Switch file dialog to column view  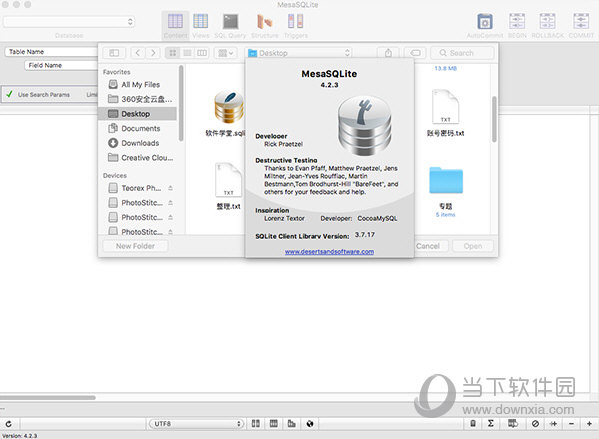pyautogui.click(x=202, y=53)
